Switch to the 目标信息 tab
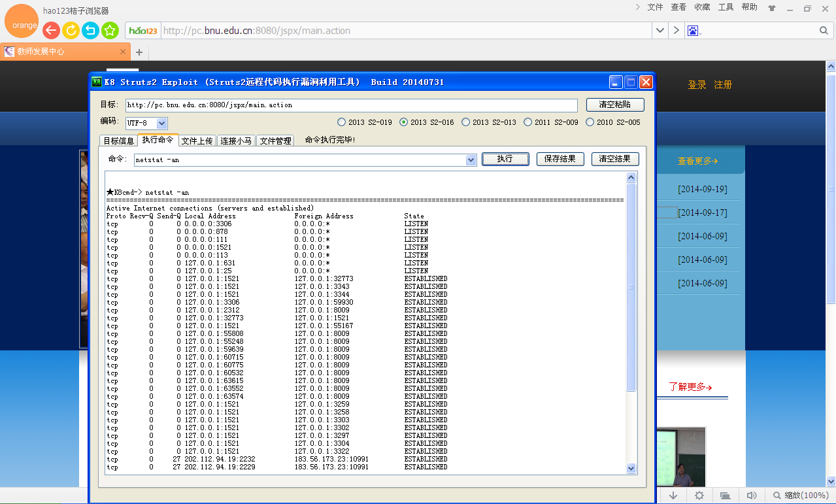The width and height of the screenshot is (836, 504). click(118, 141)
